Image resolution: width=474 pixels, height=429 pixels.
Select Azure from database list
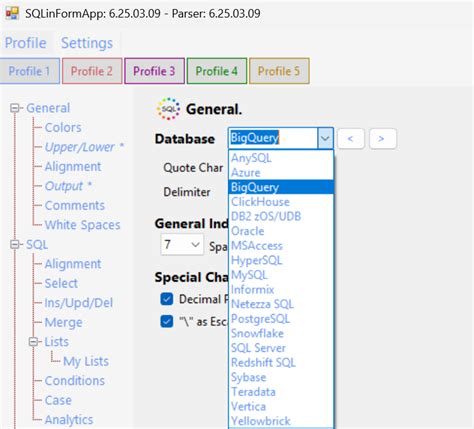281,173
